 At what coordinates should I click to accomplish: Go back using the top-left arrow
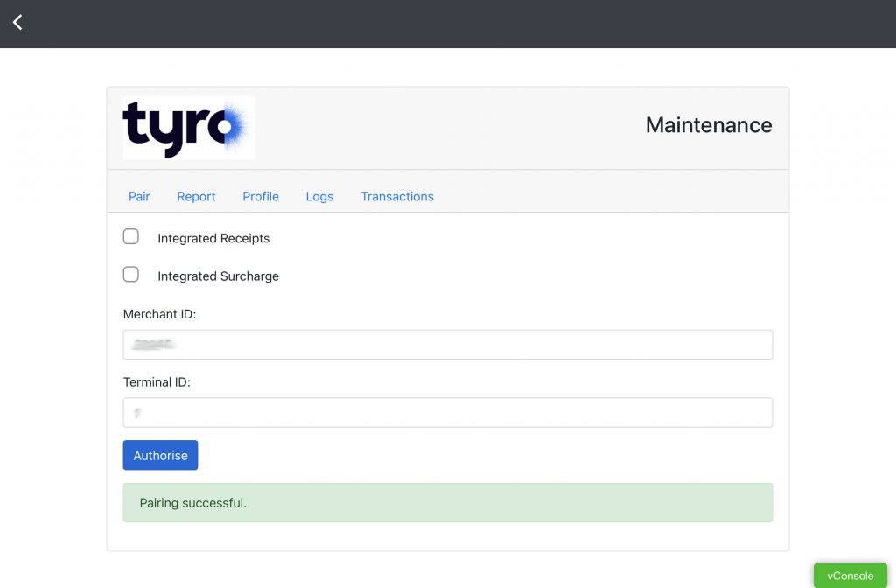pos(17,22)
